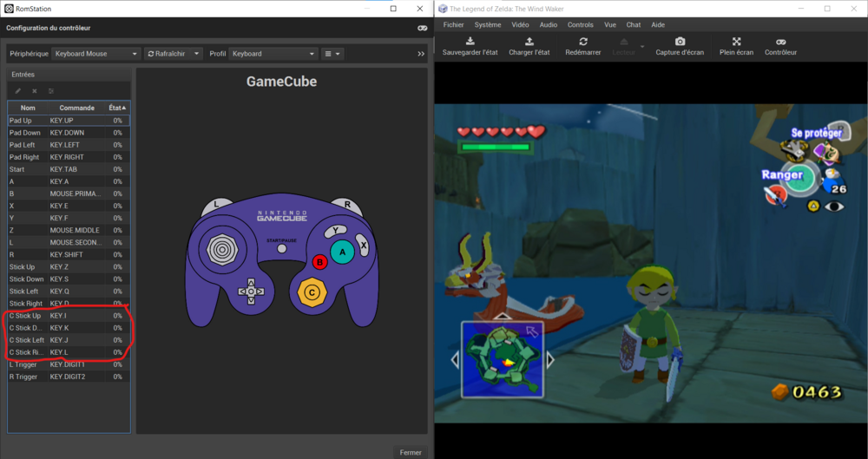Click the yellow C stick on GameCube diagram
This screenshot has height=459, width=868.
[x=312, y=292]
